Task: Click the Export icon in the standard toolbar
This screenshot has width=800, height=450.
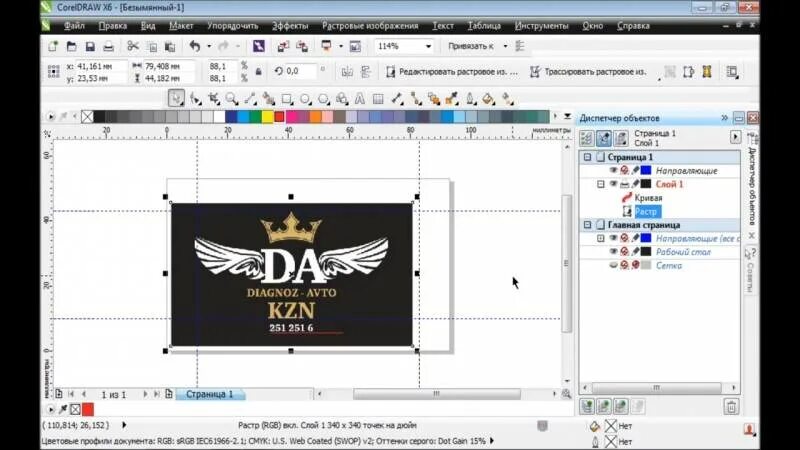Action: tap(302, 46)
